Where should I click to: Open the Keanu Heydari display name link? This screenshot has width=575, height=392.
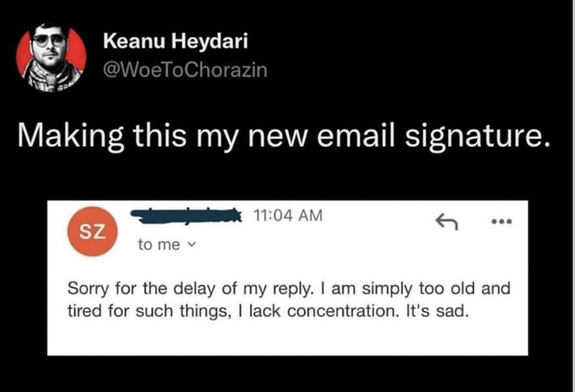(x=175, y=41)
